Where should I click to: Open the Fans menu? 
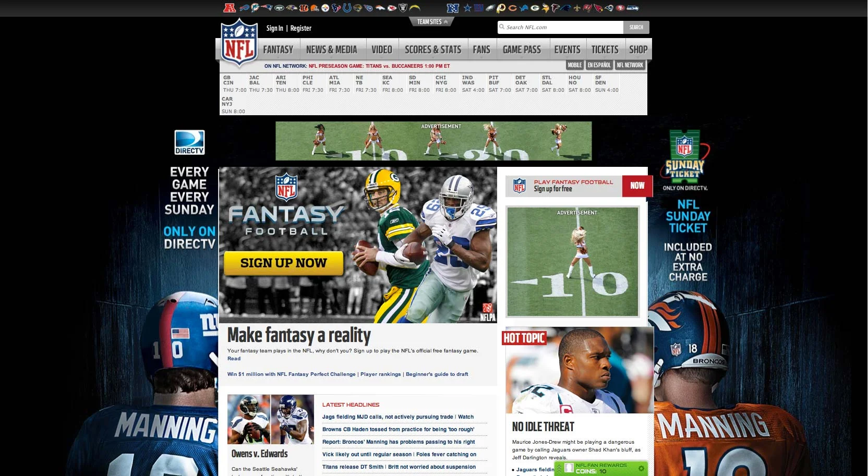tap(481, 50)
